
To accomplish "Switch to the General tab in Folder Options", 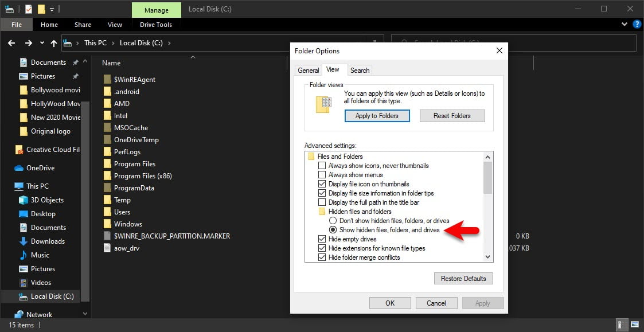I will [x=309, y=71].
